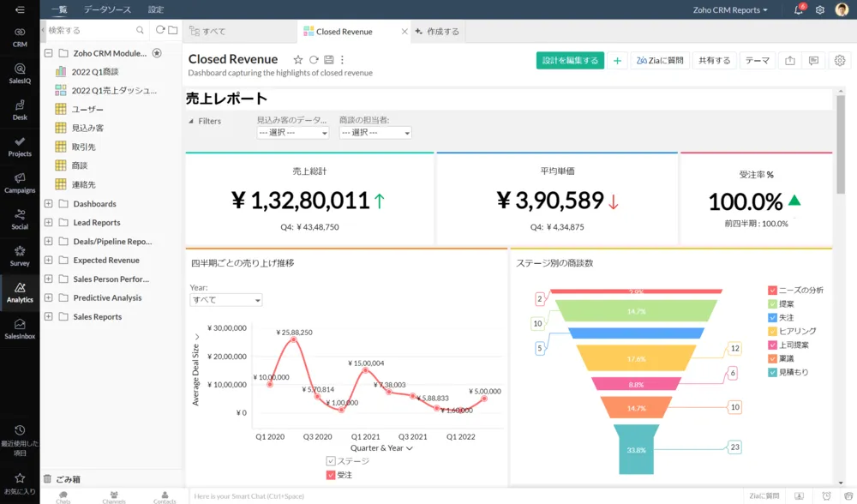Expand the Dashboards folder
This screenshot has width=857, height=504.
coord(49,203)
